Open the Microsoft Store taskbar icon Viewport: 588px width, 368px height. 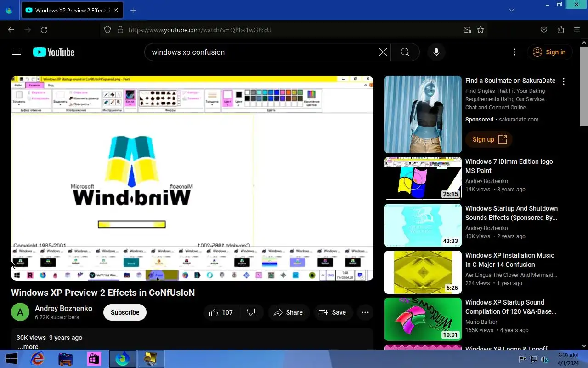(x=94, y=359)
